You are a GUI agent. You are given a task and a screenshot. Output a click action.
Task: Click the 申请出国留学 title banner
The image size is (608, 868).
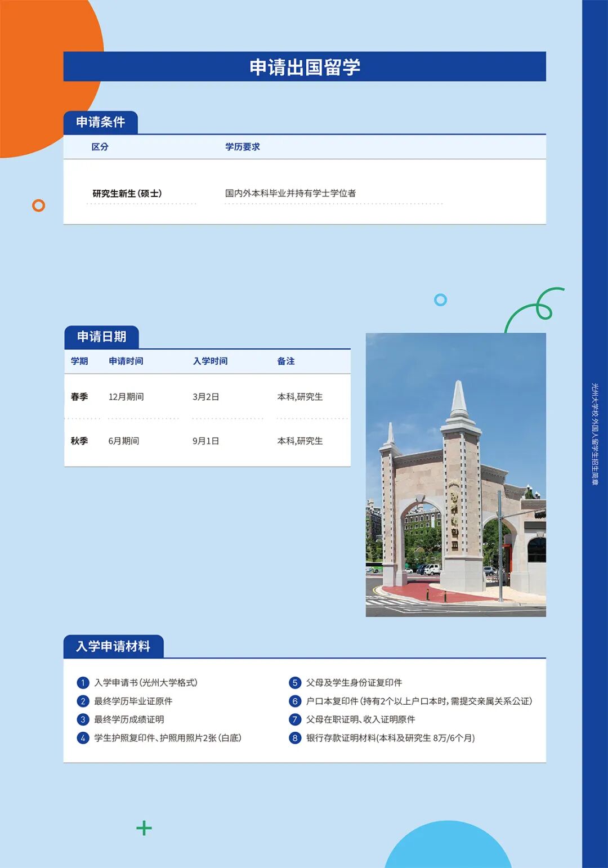(x=307, y=67)
